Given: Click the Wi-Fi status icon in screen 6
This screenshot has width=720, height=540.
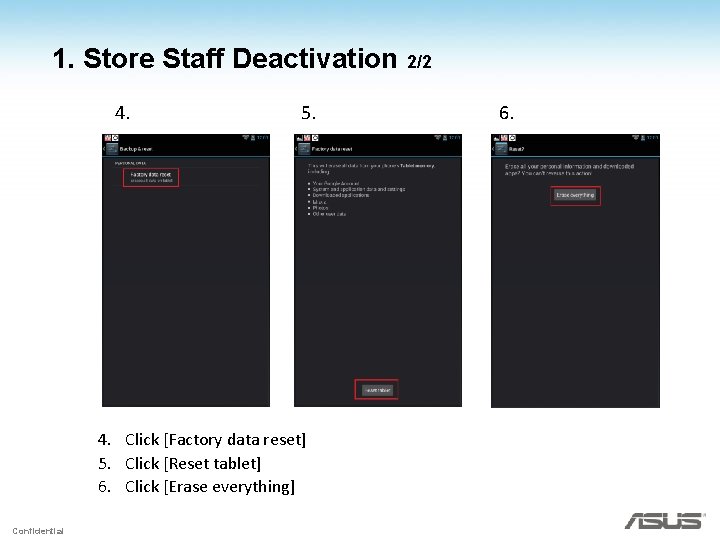Looking at the screenshot, I should [x=636, y=138].
